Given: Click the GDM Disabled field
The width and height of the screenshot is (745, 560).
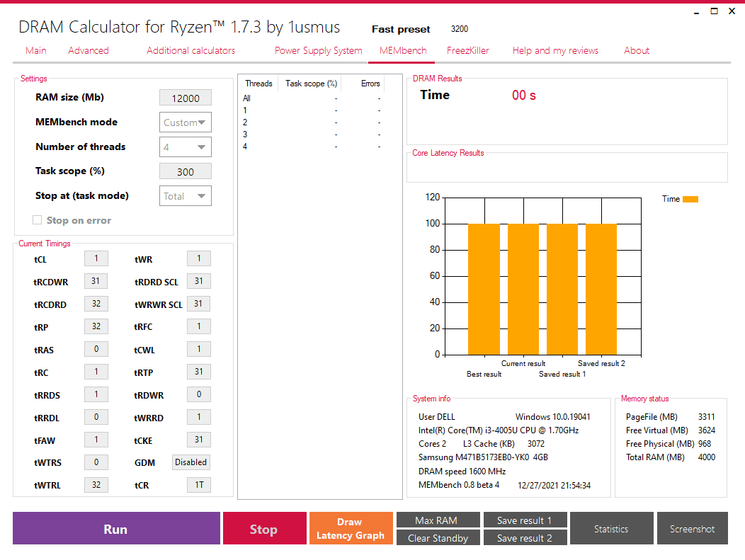Looking at the screenshot, I should (x=191, y=462).
